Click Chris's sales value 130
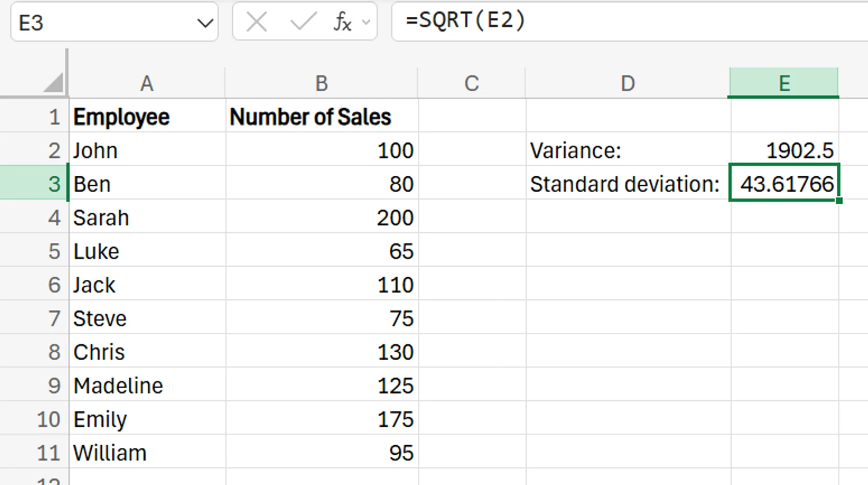The width and height of the screenshot is (868, 485). 322,351
